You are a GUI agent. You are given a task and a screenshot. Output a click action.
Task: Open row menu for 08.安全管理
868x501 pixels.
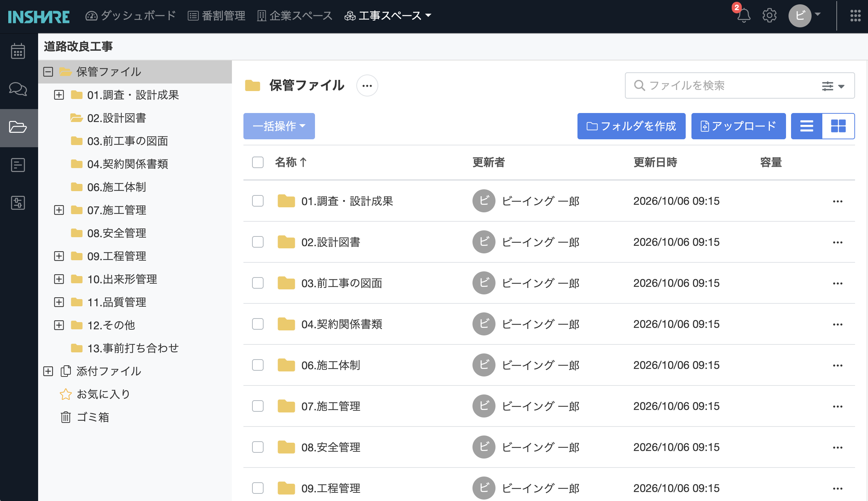pos(838,447)
